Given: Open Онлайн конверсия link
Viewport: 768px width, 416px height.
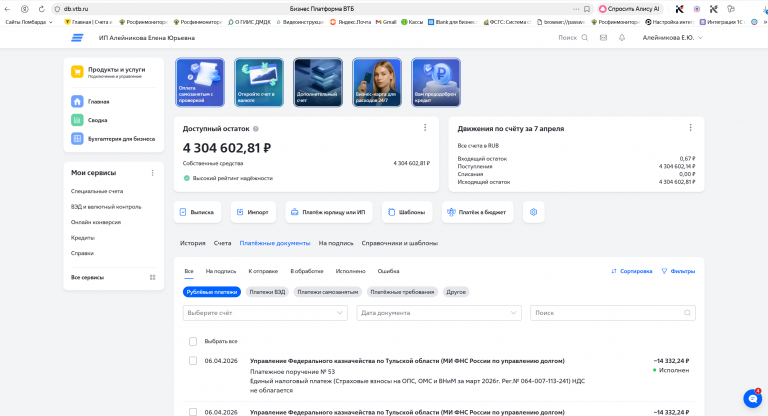Looking at the screenshot, I should pos(96,222).
